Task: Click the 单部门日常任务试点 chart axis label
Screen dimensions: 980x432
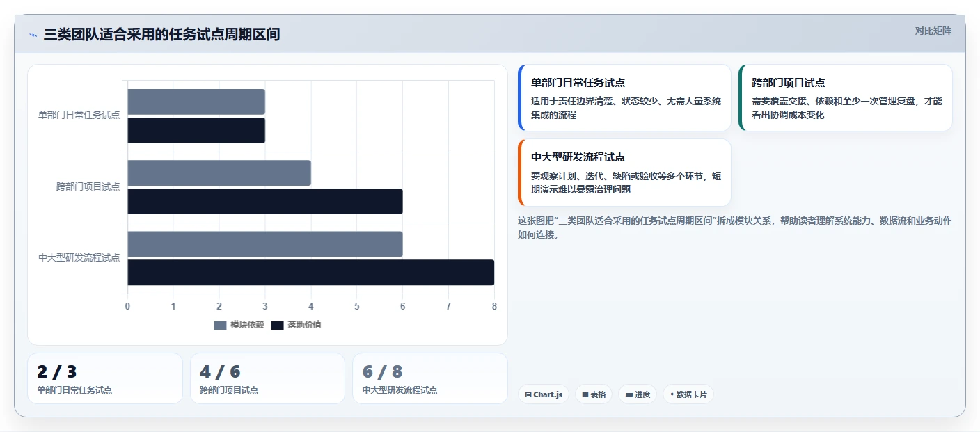Action: pyautogui.click(x=79, y=115)
